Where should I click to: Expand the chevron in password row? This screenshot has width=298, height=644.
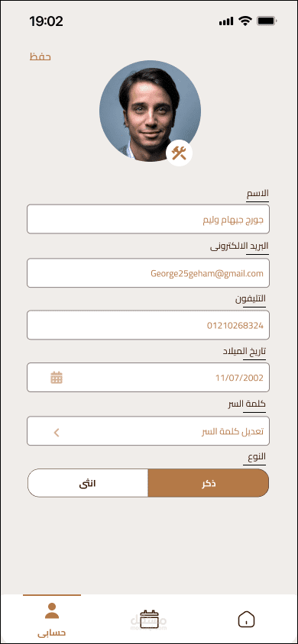pyautogui.click(x=57, y=432)
